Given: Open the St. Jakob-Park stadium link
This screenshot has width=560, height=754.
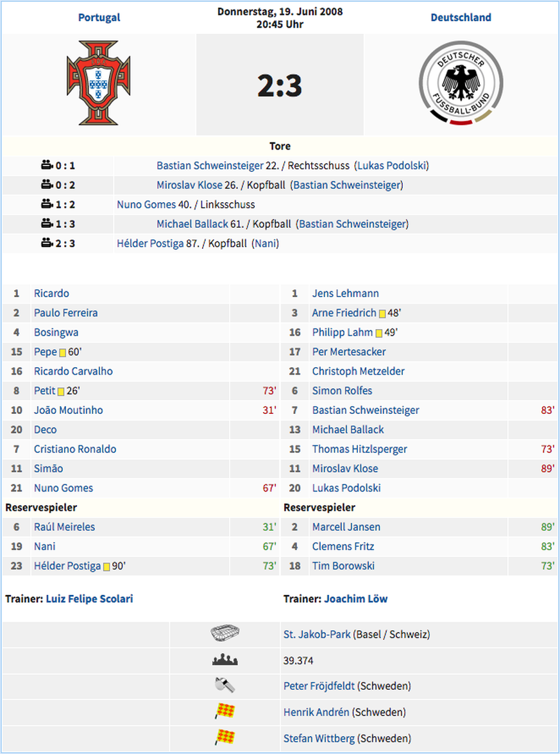Looking at the screenshot, I should (318, 634).
